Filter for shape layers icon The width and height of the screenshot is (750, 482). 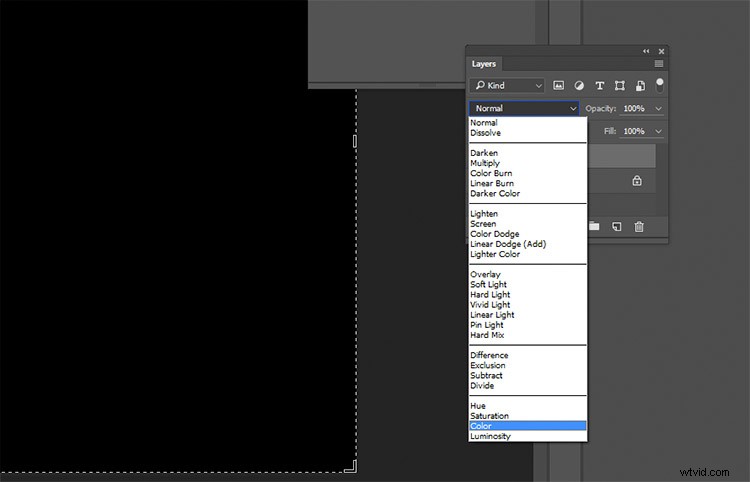point(620,86)
